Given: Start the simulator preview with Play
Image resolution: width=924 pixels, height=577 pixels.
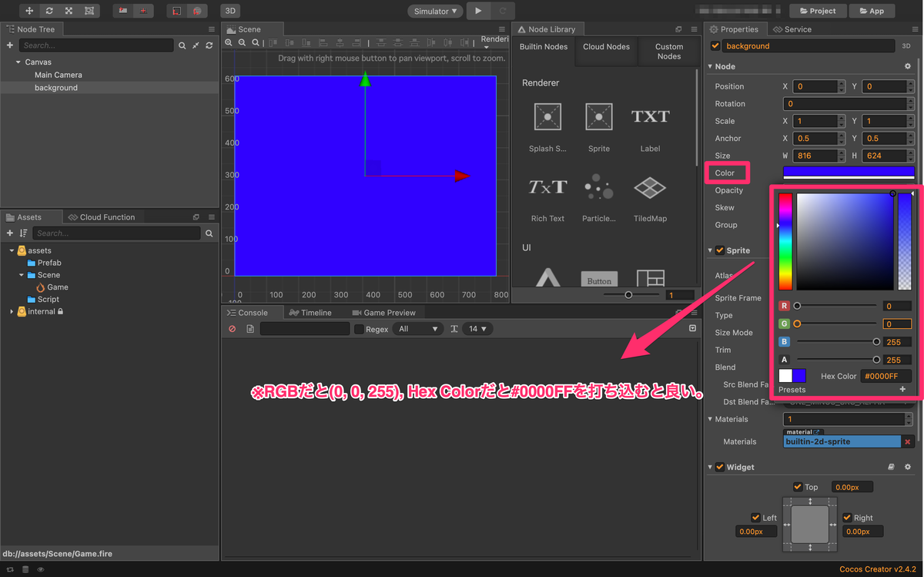Looking at the screenshot, I should (x=478, y=11).
